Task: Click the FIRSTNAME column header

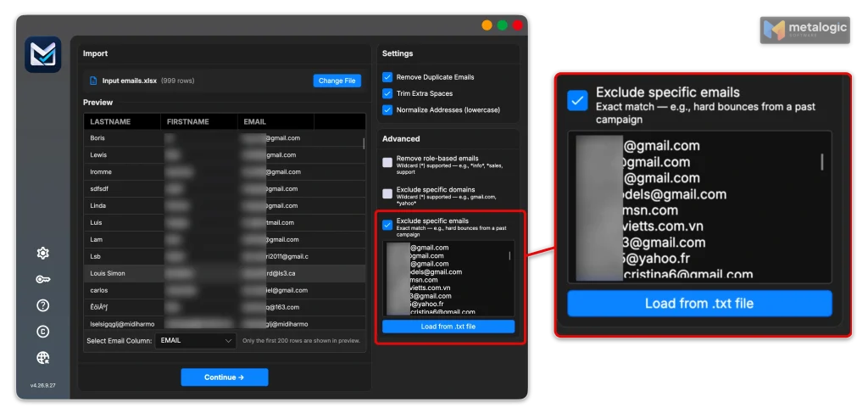Action: click(x=199, y=121)
